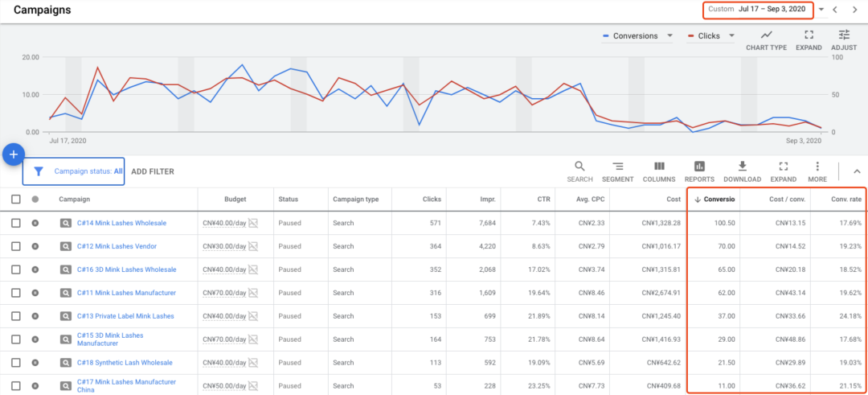
Task: Open the custom date range picker
Action: tap(758, 10)
